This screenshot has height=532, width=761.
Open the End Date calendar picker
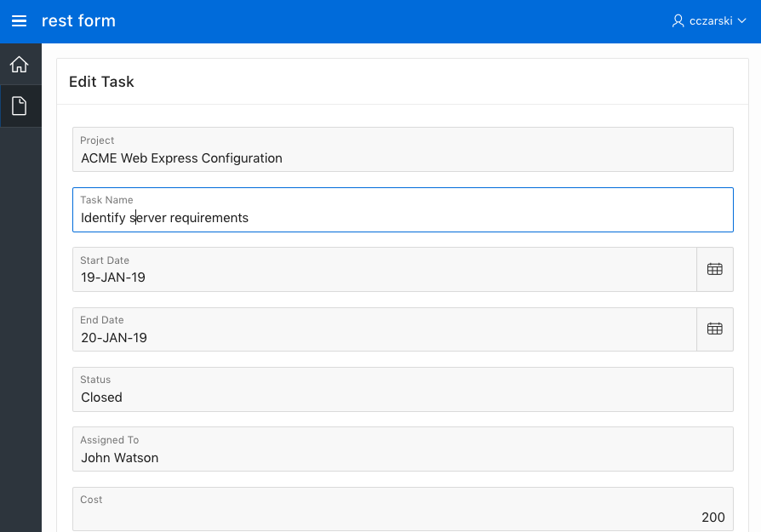pos(714,329)
